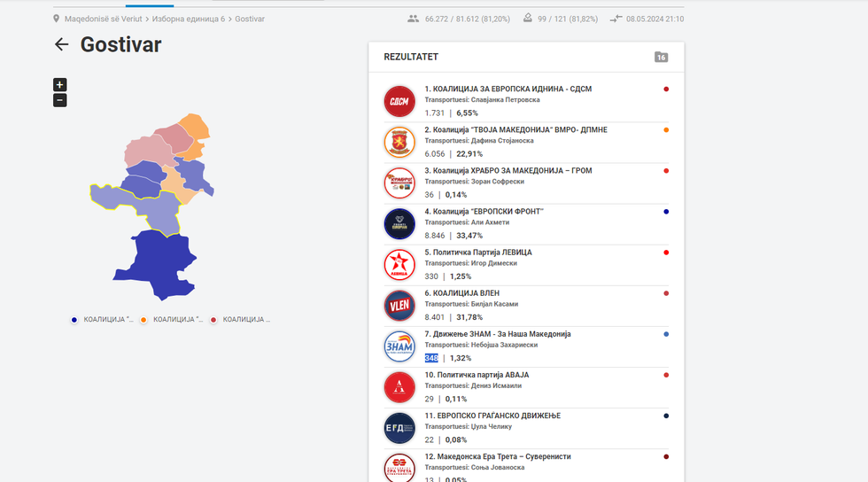Click the ЕГД party logo
Image resolution: width=868 pixels, height=482 pixels.
(x=399, y=428)
